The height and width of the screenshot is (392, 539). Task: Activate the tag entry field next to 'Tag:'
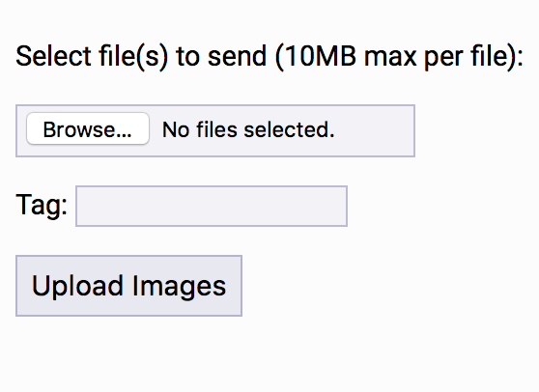pyautogui.click(x=212, y=206)
